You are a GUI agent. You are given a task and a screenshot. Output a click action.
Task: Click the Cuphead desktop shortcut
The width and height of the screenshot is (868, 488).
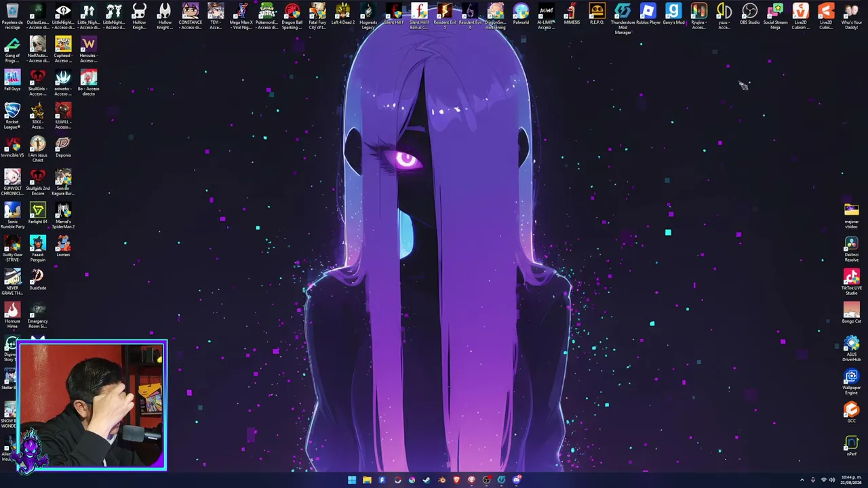63,49
